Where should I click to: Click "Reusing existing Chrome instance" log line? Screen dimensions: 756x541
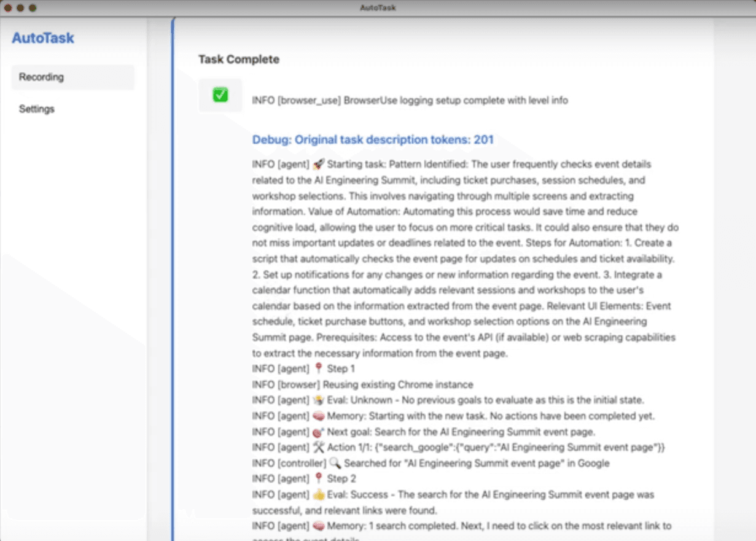click(x=363, y=385)
